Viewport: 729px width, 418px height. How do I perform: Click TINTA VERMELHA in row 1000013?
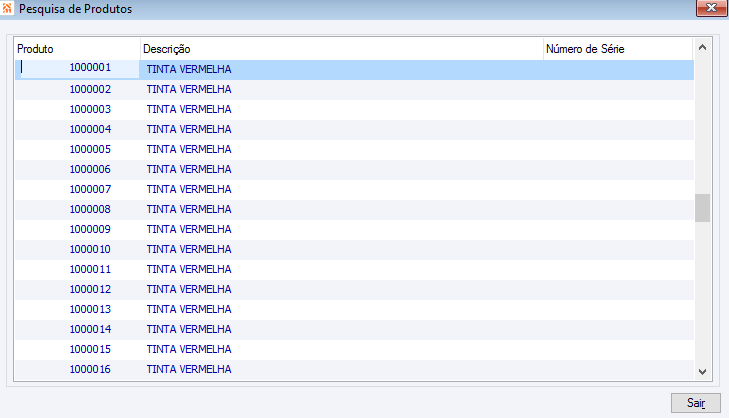[189, 309]
